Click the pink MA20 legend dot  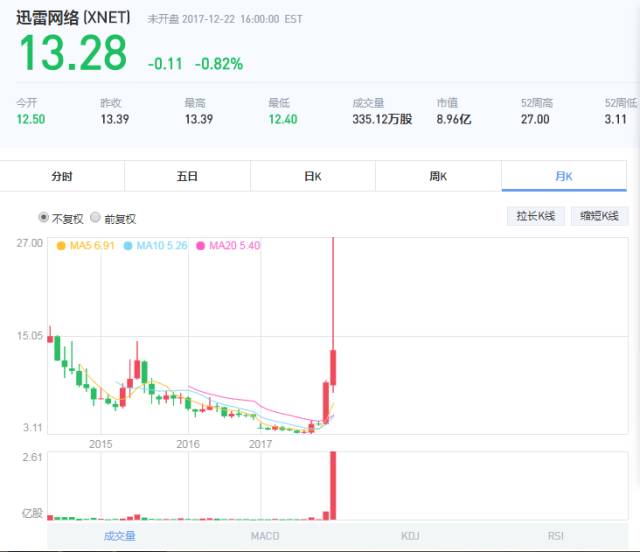[x=200, y=246]
